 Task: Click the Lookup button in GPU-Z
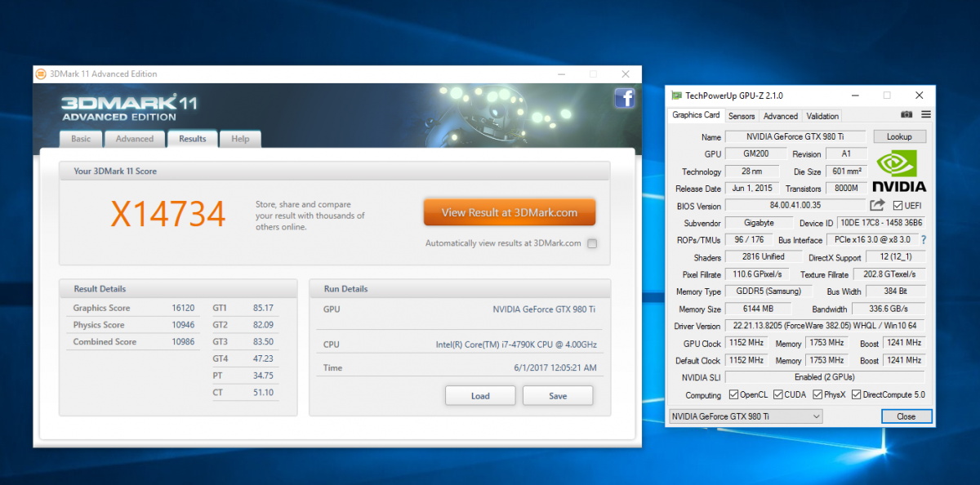[900, 136]
